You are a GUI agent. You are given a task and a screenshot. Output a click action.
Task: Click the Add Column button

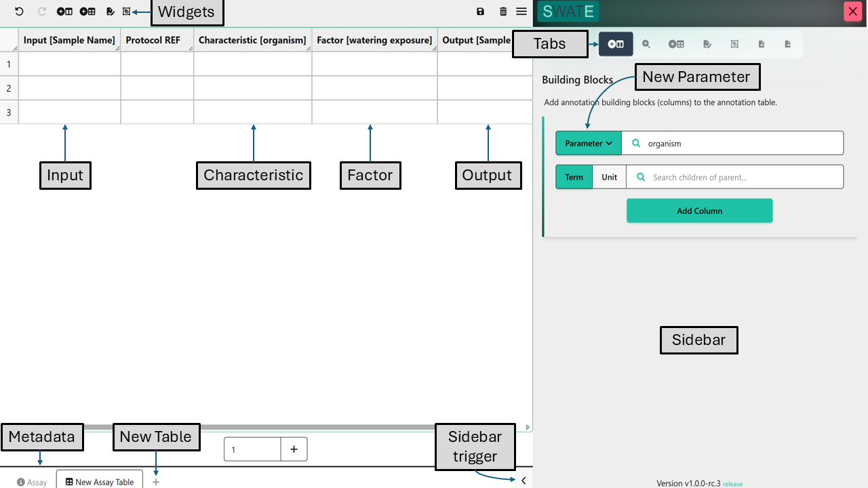pos(699,211)
